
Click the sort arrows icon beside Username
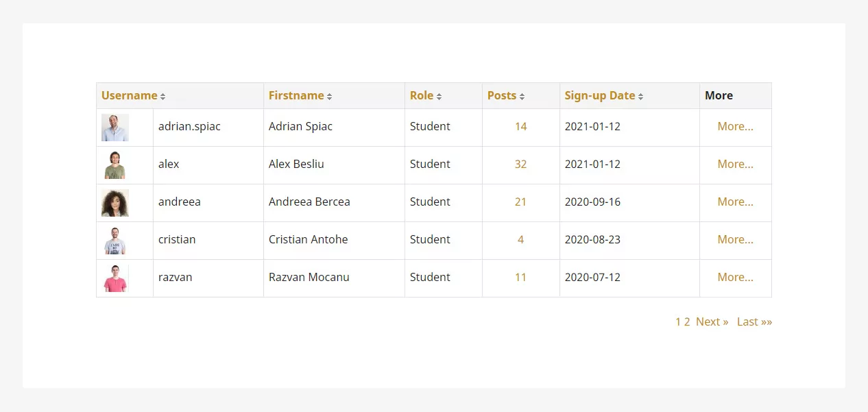[x=162, y=97]
